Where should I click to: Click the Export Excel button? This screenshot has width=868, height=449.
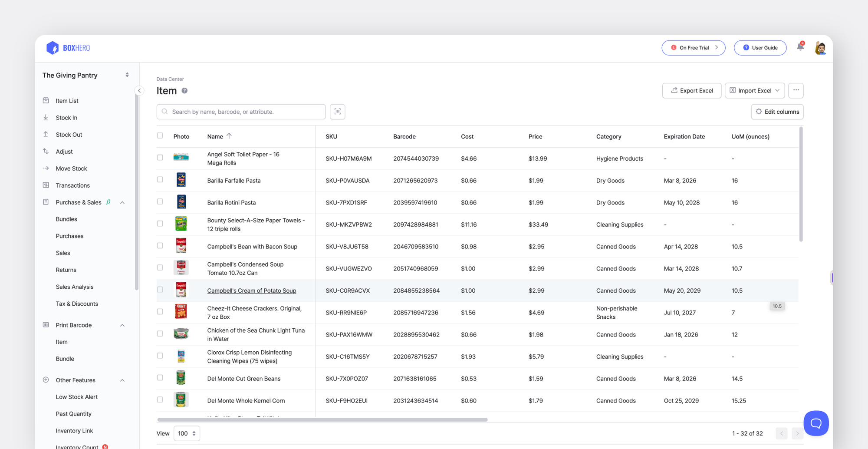(692, 90)
